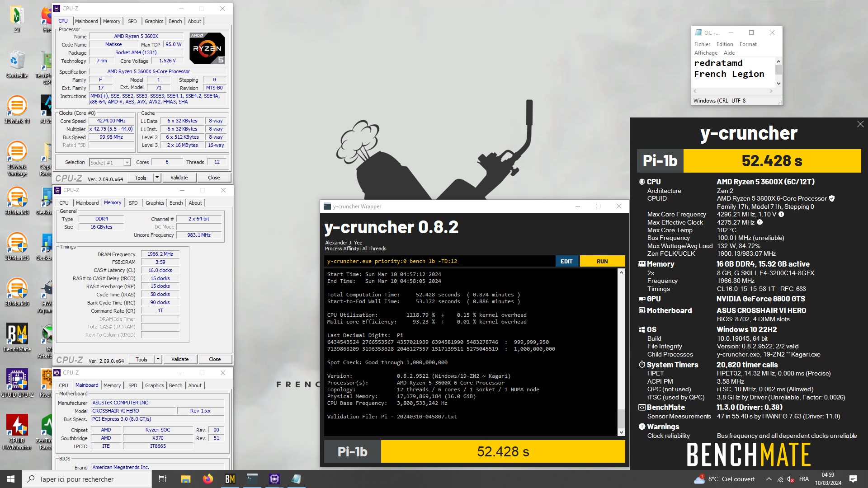Open the CPUID CPU-Z desktop shortcut
868x488 pixels.
click(17, 383)
